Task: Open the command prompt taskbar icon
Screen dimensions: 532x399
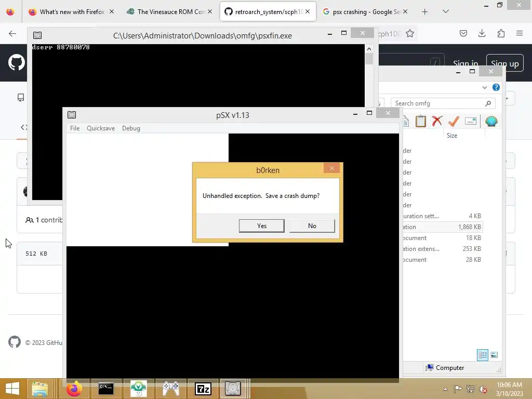Action: (106, 389)
